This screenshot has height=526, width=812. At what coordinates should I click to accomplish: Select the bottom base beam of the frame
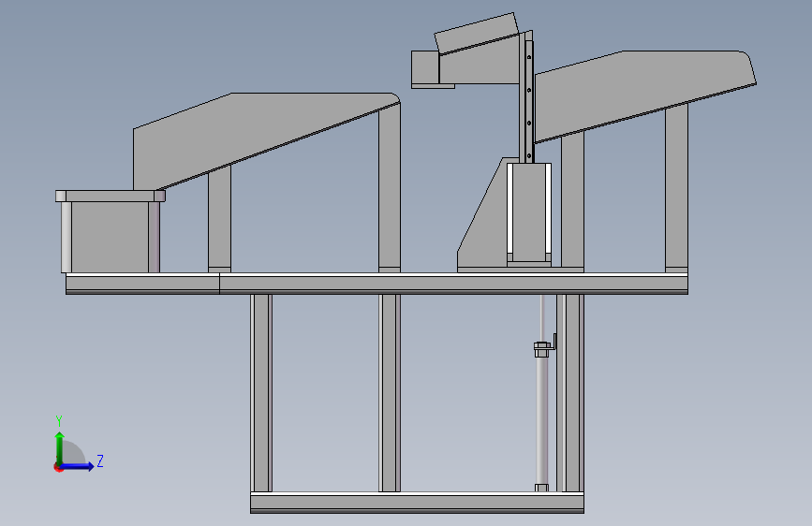pos(417,503)
